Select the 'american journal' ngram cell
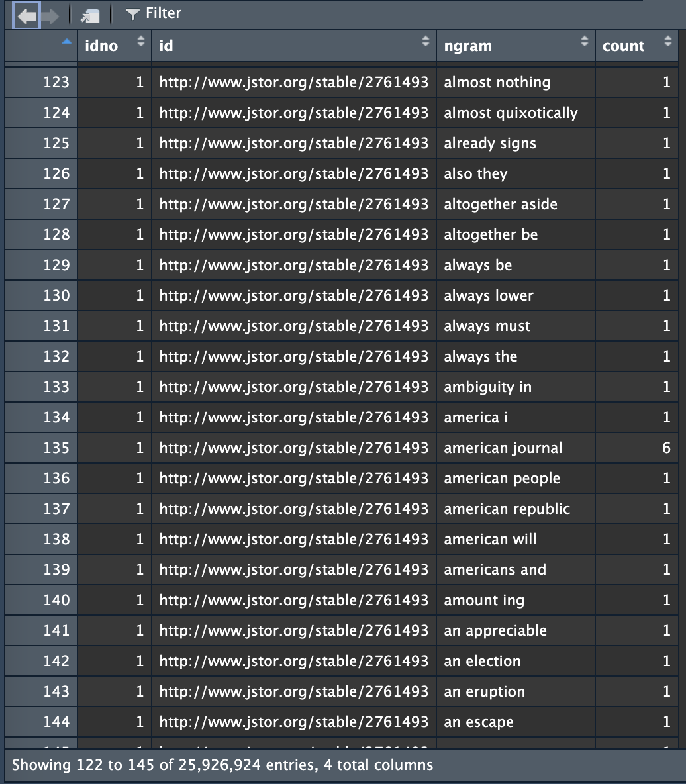The height and width of the screenshot is (784, 686). pyautogui.click(x=503, y=448)
